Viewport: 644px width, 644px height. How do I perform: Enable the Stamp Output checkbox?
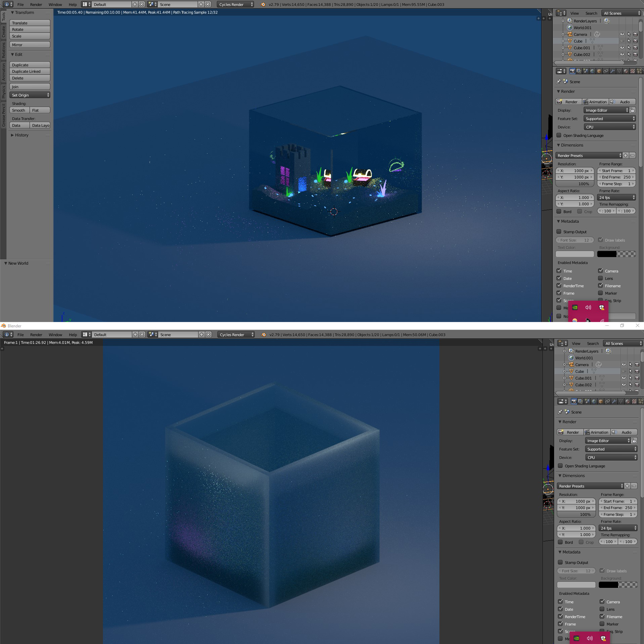click(559, 232)
